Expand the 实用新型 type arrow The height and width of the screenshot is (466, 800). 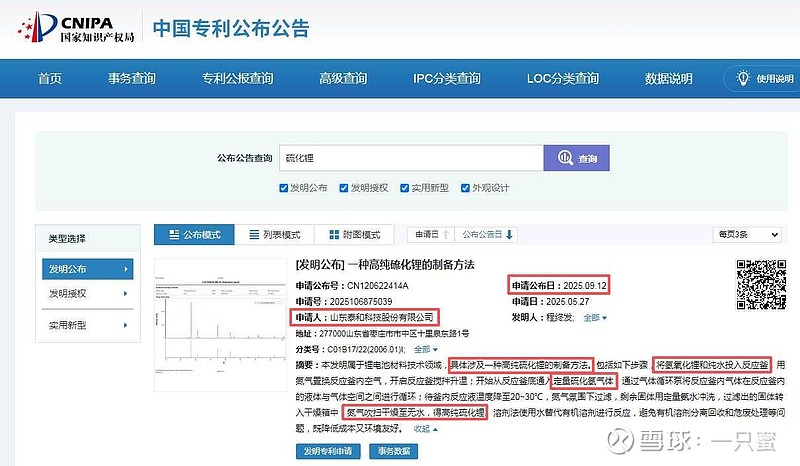coord(125,325)
